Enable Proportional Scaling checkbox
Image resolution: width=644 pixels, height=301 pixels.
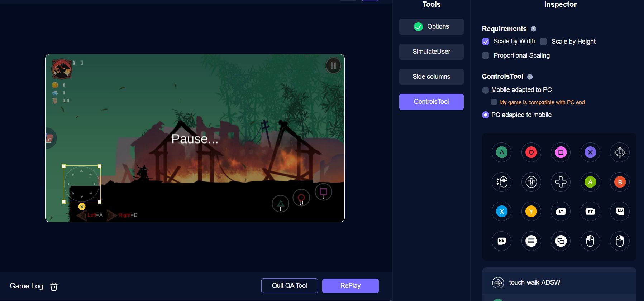[486, 55]
